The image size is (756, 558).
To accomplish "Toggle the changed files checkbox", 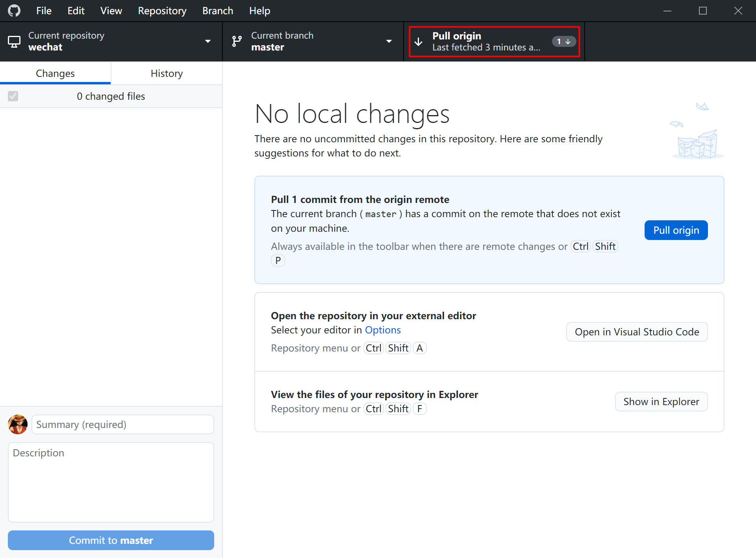I will pos(13,96).
